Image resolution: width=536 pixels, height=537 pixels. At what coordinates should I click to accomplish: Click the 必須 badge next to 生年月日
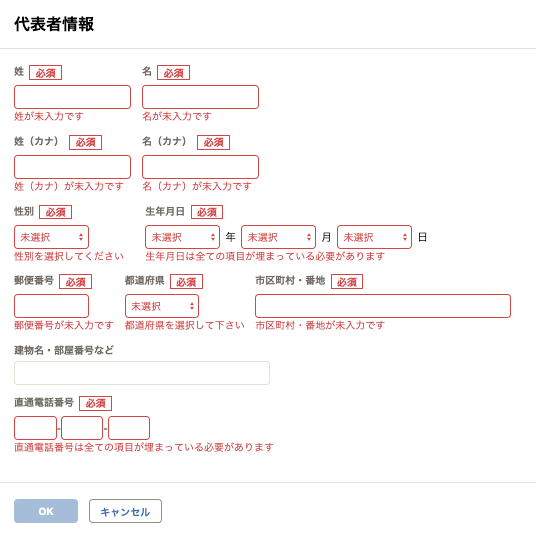(x=207, y=212)
